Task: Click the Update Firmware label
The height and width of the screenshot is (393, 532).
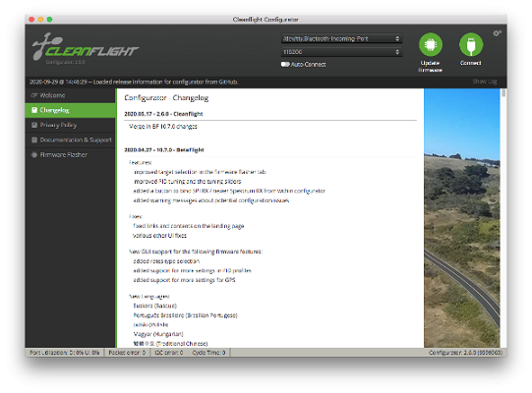Action: [x=430, y=67]
